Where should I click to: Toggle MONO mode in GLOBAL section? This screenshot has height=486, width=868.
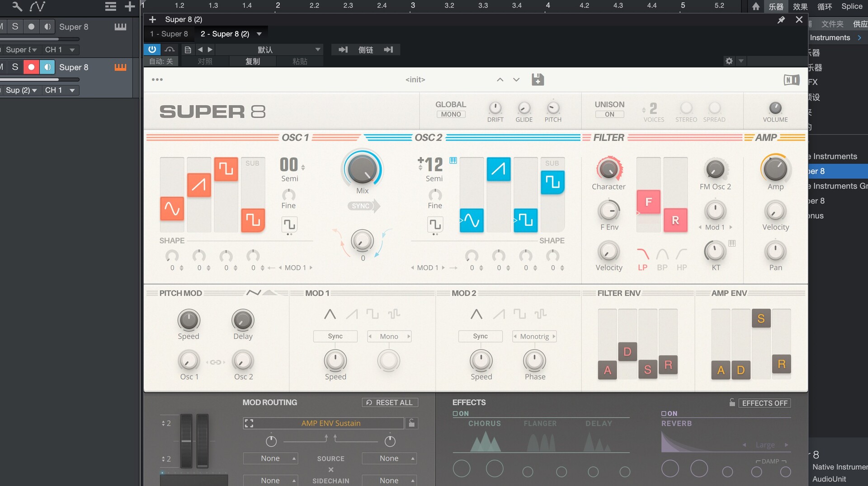coord(451,114)
